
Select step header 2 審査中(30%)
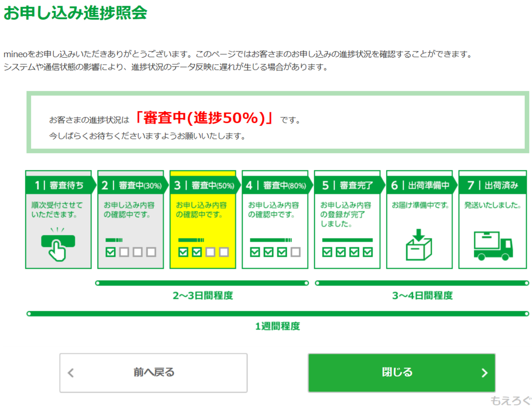pos(132,185)
